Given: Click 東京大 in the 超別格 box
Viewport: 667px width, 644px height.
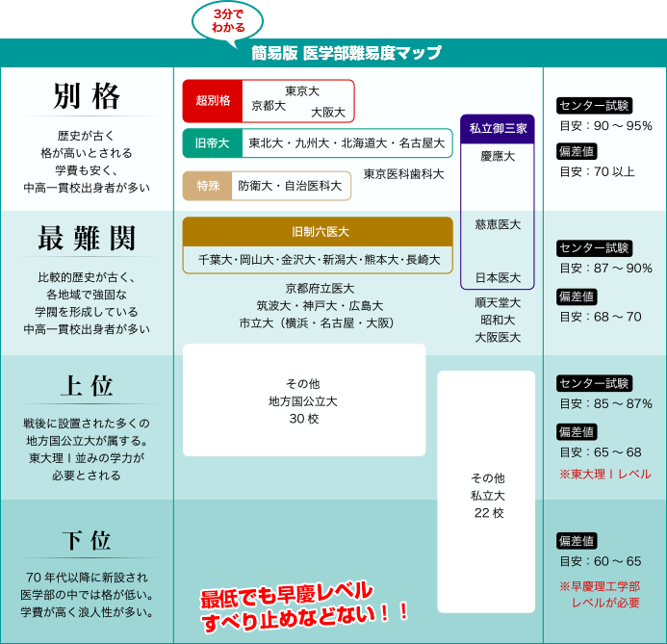Looking at the screenshot, I should tap(302, 91).
